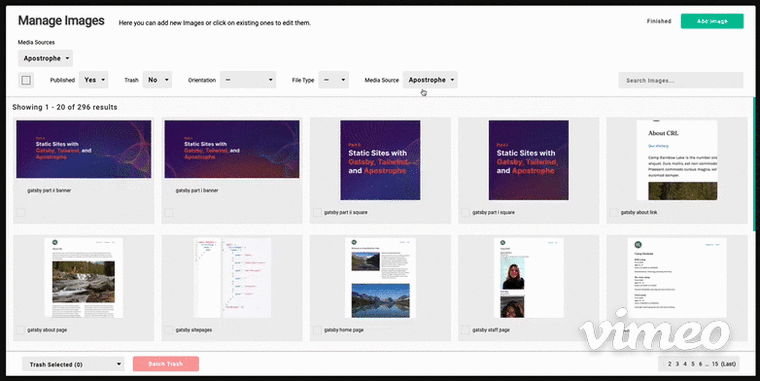
Task: Click the 'gatsby sitepages' label
Action: click(x=194, y=330)
